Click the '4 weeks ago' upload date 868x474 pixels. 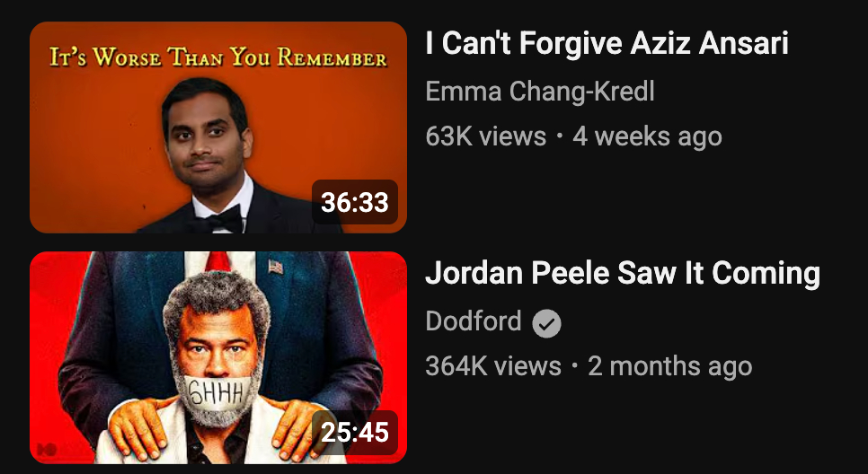(647, 136)
